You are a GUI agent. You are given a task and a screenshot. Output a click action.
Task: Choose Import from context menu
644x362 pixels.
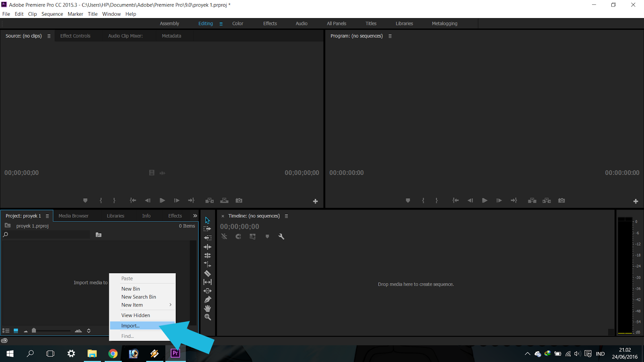(142, 326)
